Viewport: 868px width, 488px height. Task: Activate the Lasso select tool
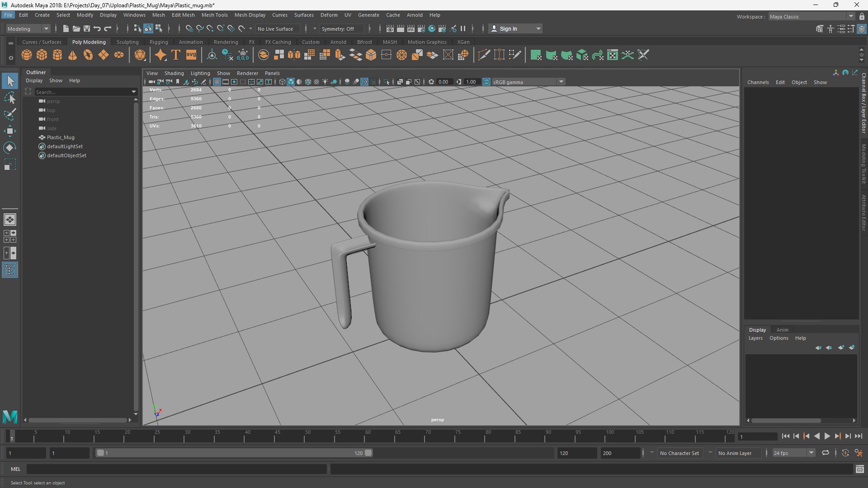coord(10,98)
